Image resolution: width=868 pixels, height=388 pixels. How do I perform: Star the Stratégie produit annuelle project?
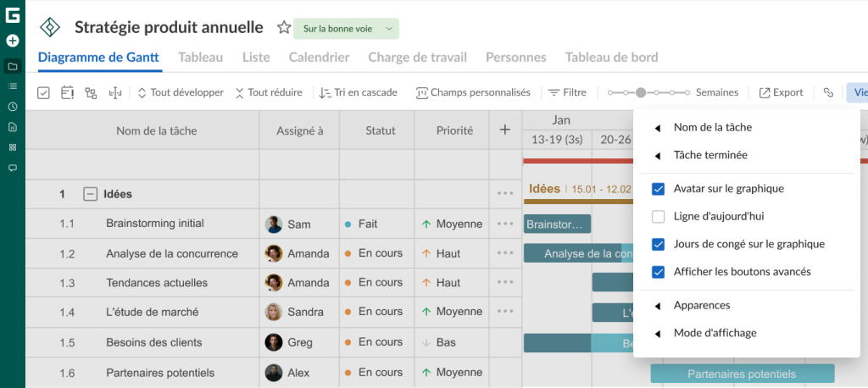284,28
